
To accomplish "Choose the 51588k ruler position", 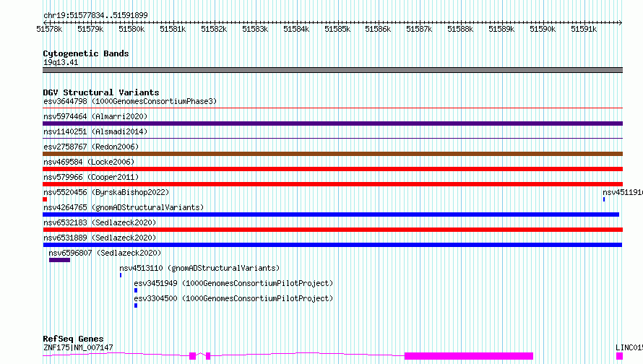I will click(x=460, y=30).
